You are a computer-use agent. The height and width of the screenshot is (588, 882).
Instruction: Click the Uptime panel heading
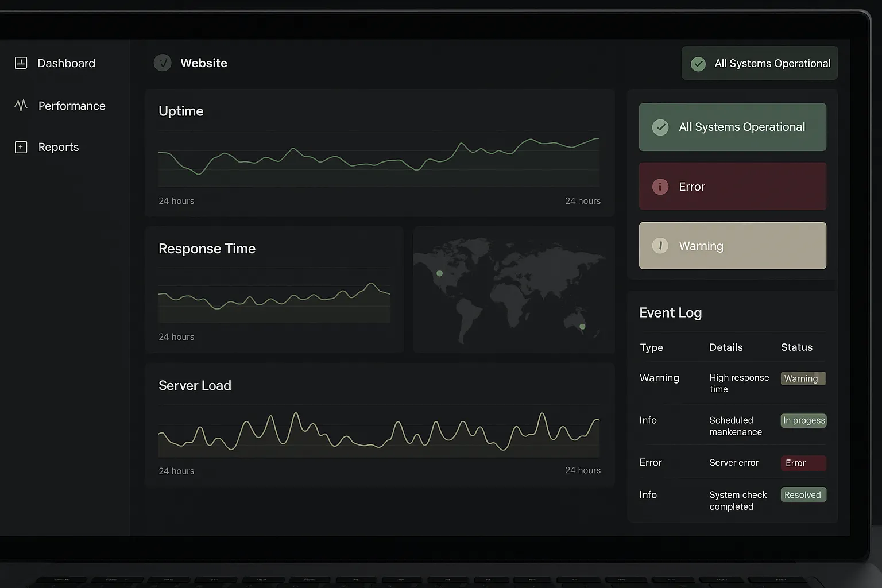(181, 111)
